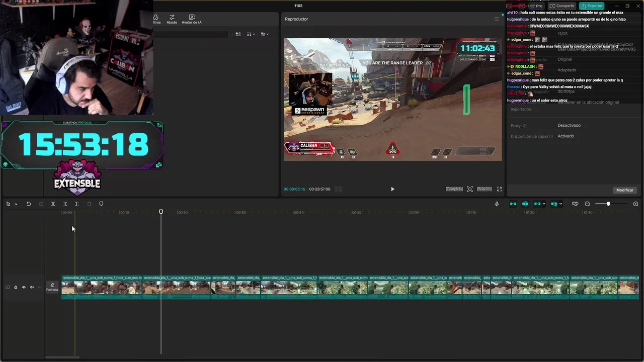This screenshot has height=362, width=644.
Task: Click the Completa preview quality button
Action: pos(454,189)
